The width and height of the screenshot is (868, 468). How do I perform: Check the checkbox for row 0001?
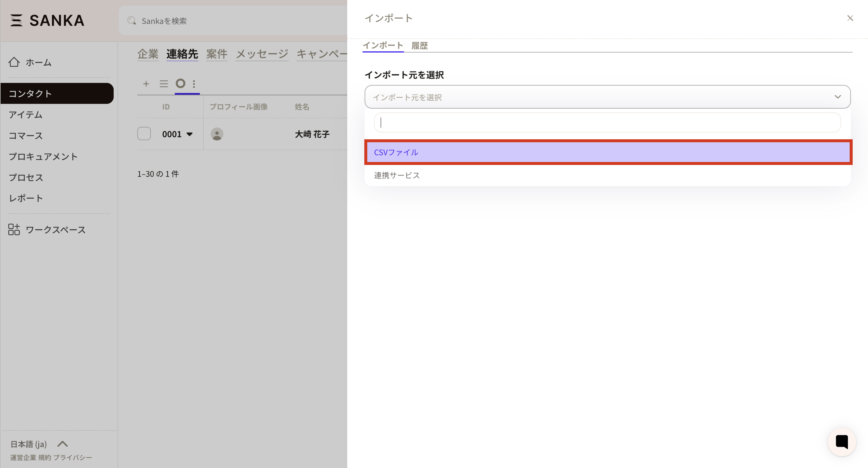[x=144, y=134]
